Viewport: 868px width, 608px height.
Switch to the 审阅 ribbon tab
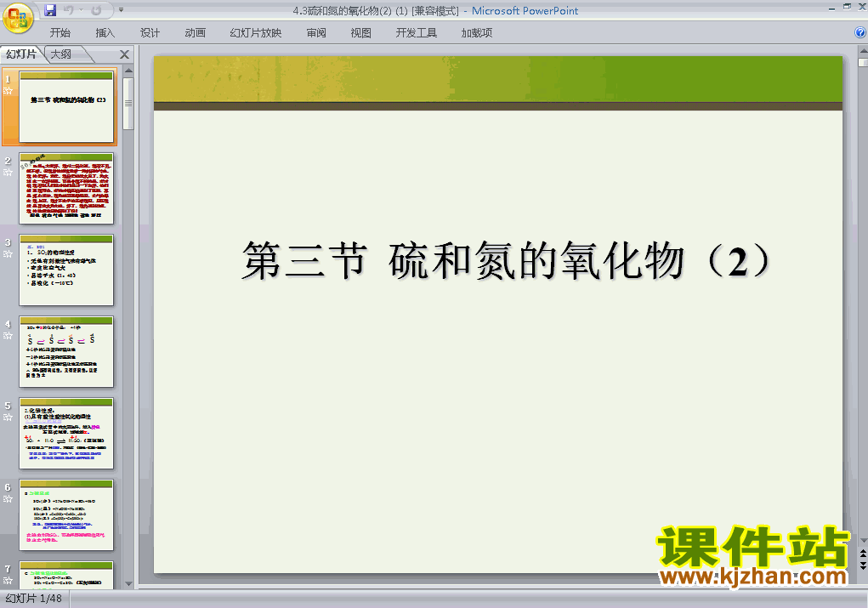pyautogui.click(x=316, y=32)
